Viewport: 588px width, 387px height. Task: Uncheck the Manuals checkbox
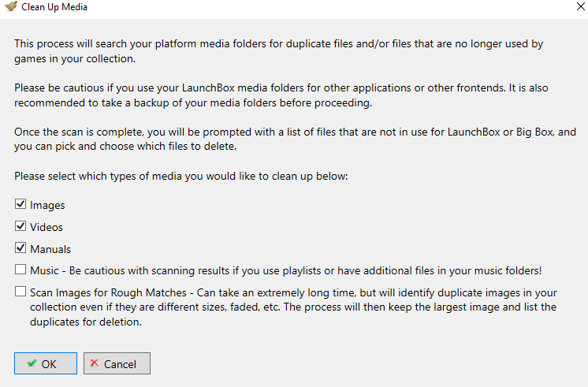(20, 247)
